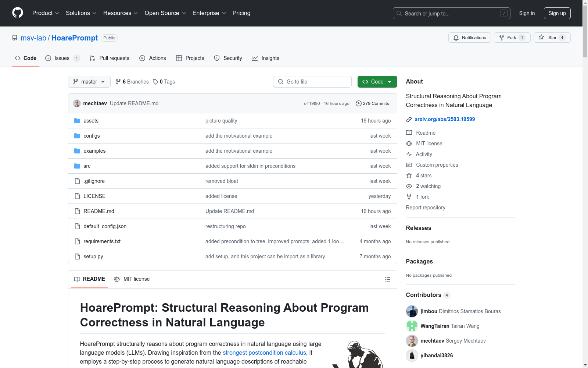Open WangTairan contributor avatar
The image size is (588, 368).
(x=412, y=326)
